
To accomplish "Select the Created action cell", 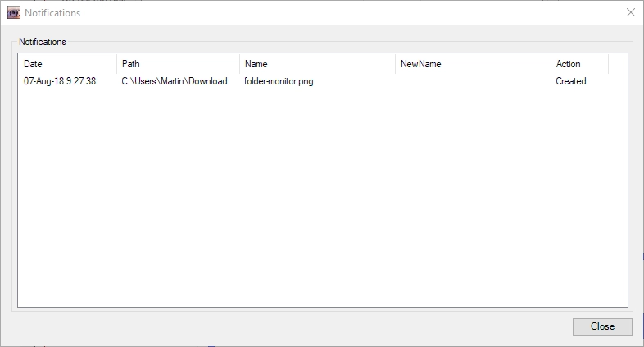I will point(571,81).
